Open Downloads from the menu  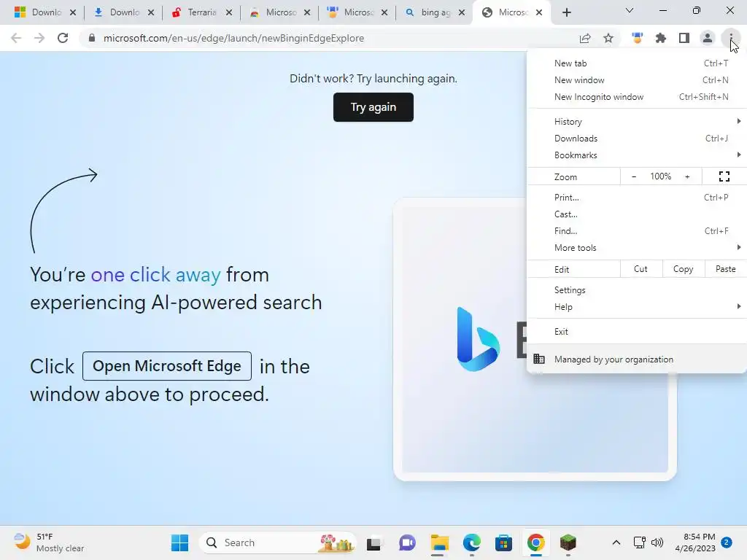(637, 139)
